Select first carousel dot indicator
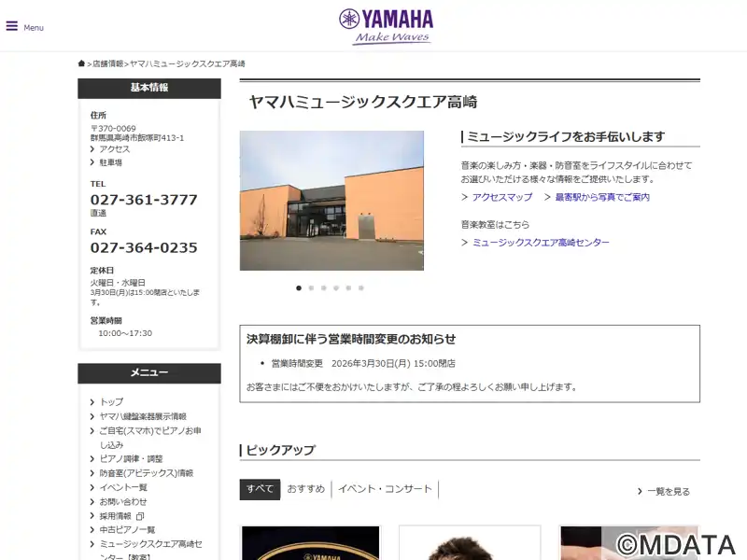The image size is (747, 560). 299,288
